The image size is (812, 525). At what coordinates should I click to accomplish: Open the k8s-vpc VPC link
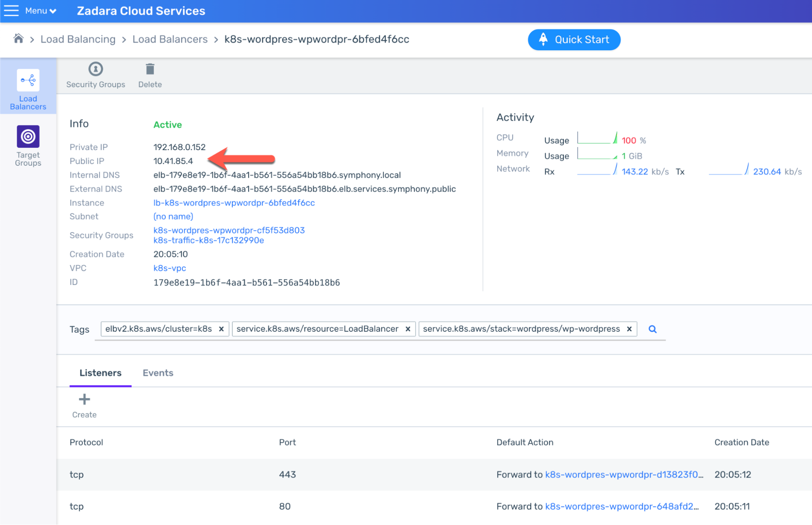click(169, 268)
